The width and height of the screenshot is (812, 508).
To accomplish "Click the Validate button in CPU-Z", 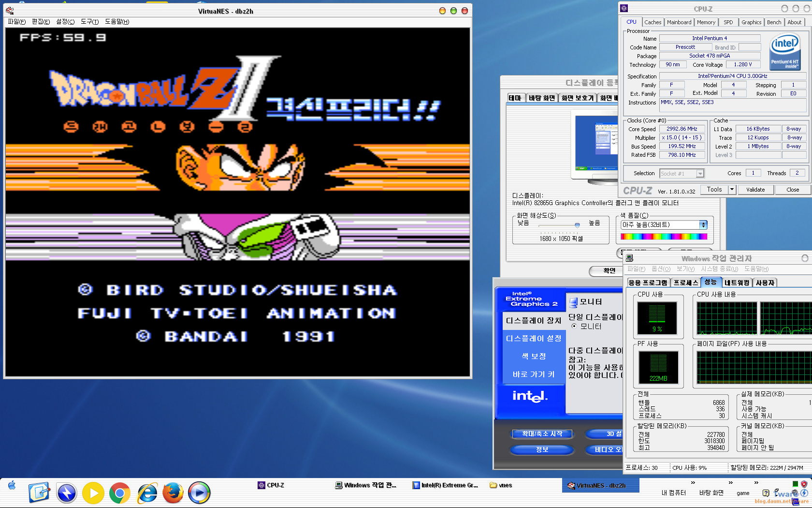I will point(755,190).
